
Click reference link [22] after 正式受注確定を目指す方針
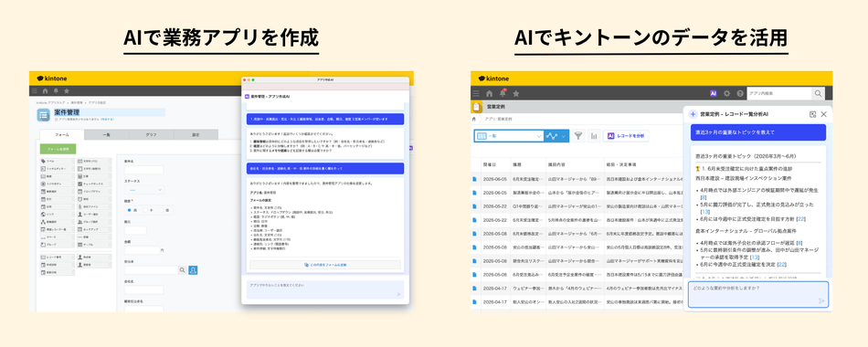point(800,219)
